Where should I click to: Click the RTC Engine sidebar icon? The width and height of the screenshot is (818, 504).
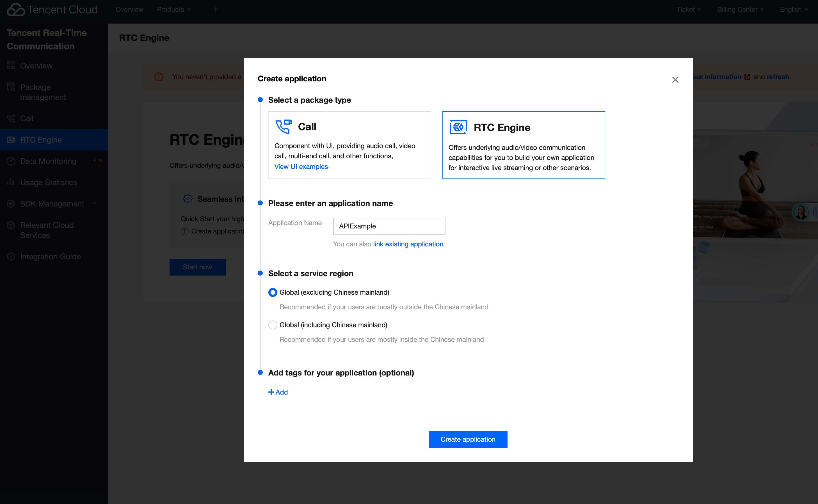coord(11,140)
